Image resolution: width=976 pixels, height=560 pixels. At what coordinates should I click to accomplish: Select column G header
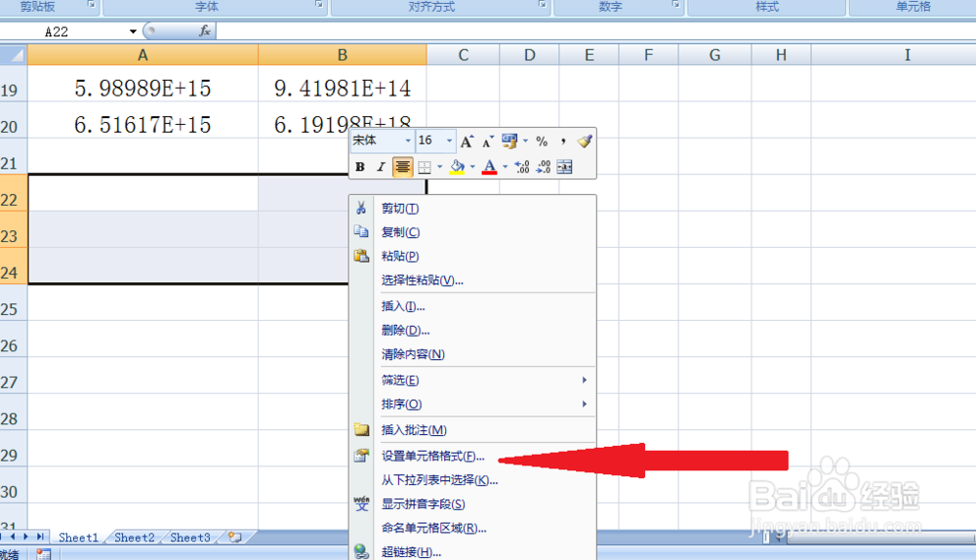click(714, 55)
